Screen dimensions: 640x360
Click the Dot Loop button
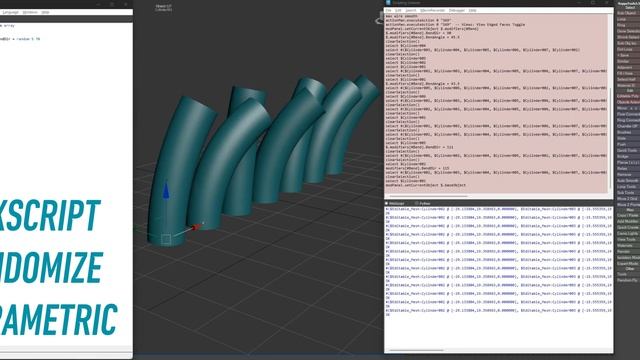[x=628, y=49]
